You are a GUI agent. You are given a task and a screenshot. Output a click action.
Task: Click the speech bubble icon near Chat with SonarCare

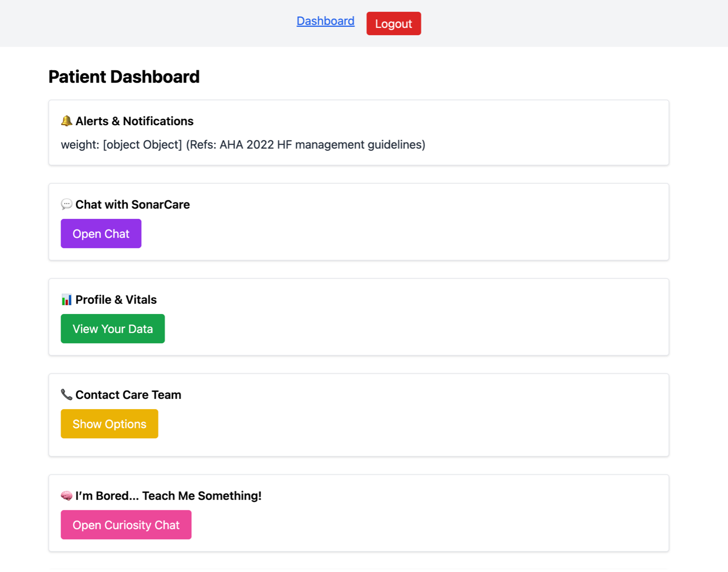pos(66,205)
